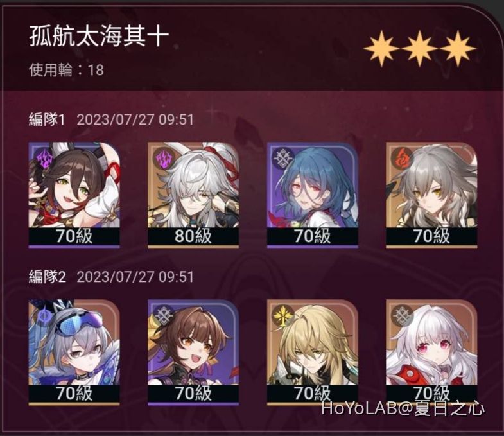Click the Physical icon on white-haired girl card
The image size is (504, 436).
tap(400, 315)
